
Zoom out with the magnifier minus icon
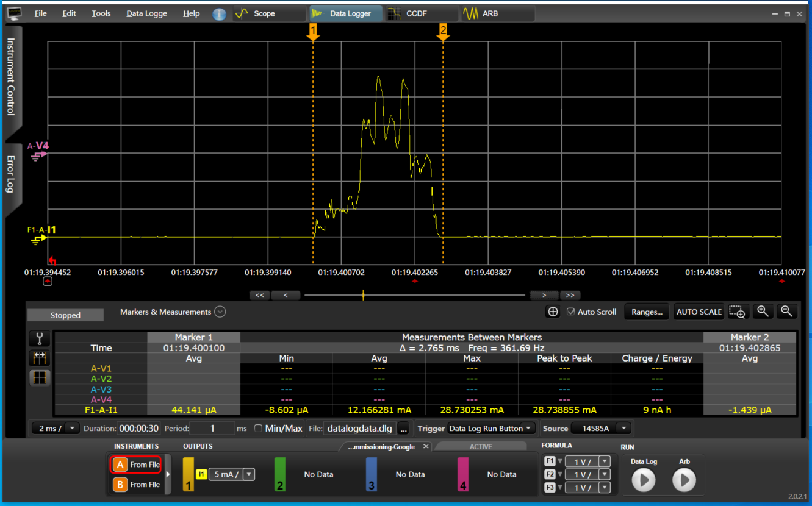[x=787, y=311]
